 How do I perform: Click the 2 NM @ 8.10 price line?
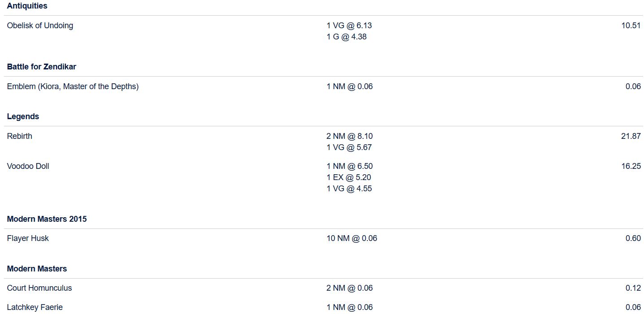click(x=349, y=136)
